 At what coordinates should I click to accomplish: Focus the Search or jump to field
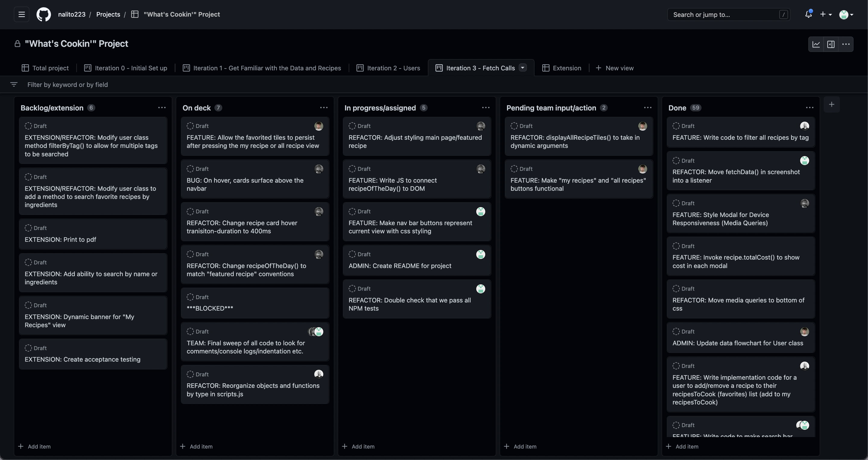[x=728, y=14]
